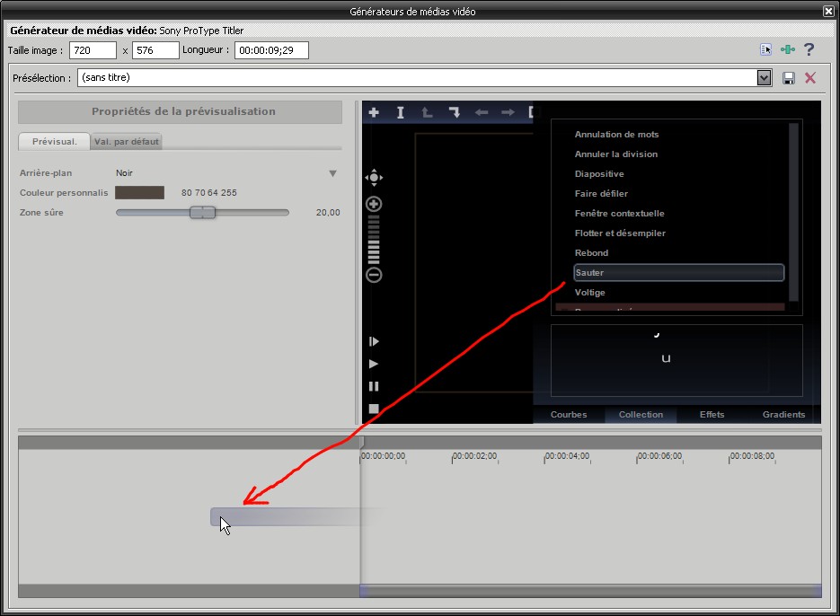Image resolution: width=840 pixels, height=616 pixels.
Task: Open the Courbes tab
Action: [568, 414]
